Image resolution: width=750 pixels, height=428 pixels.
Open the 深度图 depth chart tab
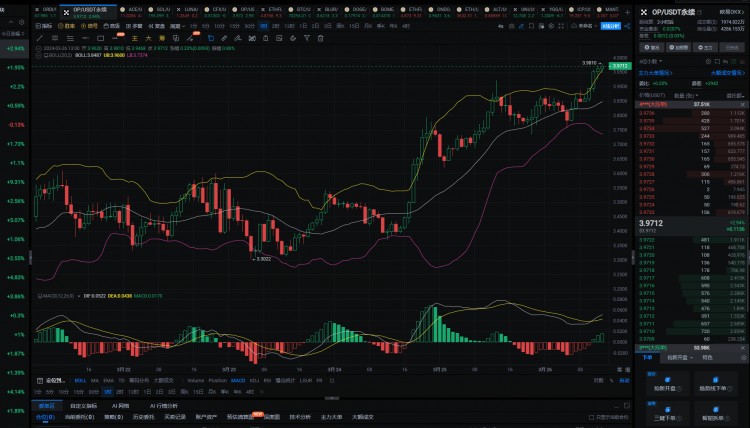(x=272, y=417)
